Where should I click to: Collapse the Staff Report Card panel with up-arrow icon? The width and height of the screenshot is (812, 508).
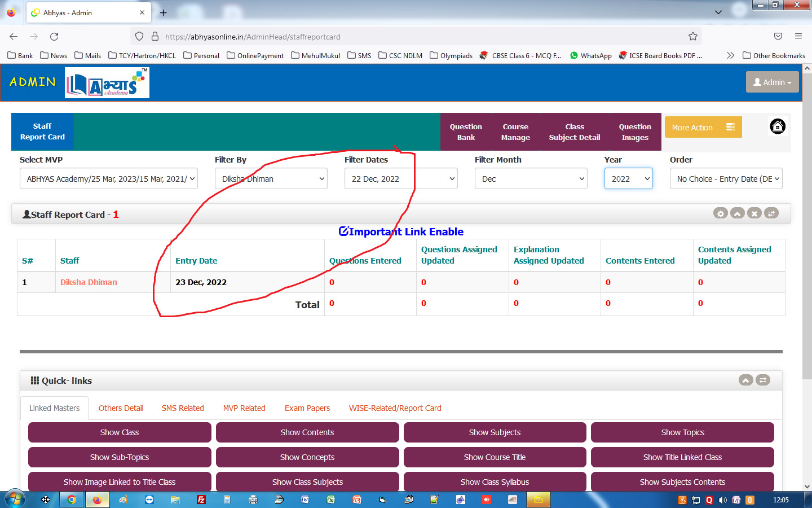pos(737,213)
